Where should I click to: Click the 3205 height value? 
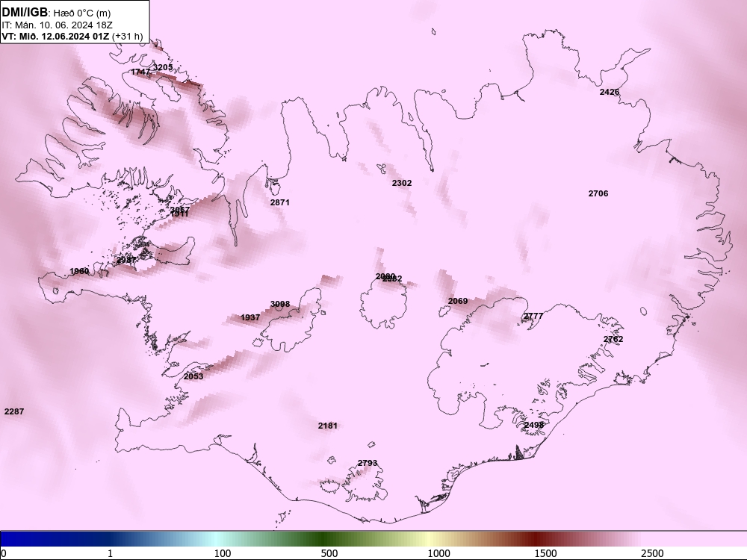click(163, 67)
